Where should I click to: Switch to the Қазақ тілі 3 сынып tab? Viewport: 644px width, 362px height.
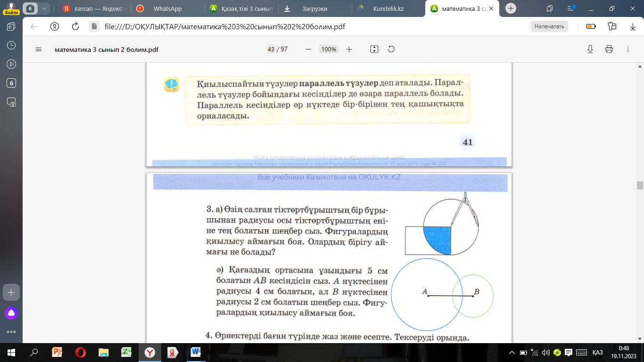tap(241, 8)
